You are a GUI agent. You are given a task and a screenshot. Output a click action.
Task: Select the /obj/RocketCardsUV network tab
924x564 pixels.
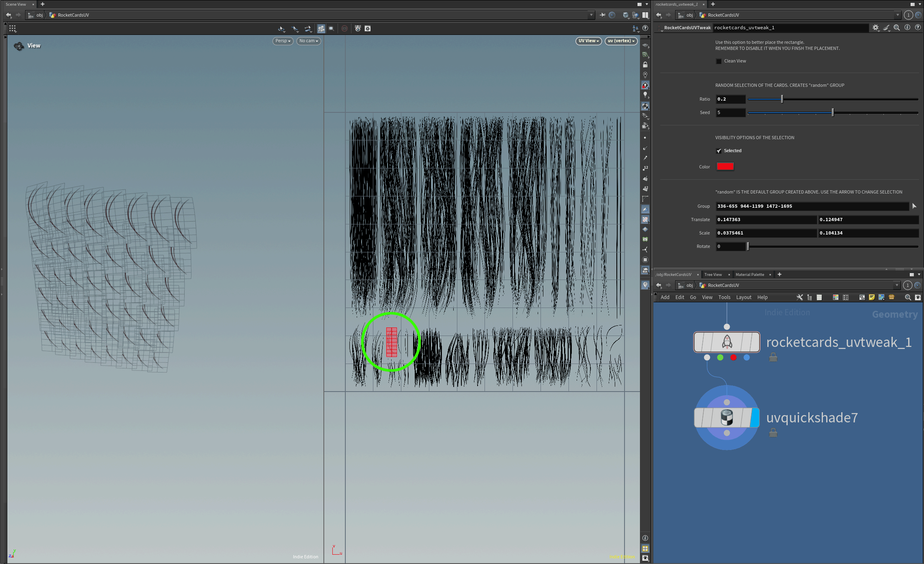coord(674,275)
